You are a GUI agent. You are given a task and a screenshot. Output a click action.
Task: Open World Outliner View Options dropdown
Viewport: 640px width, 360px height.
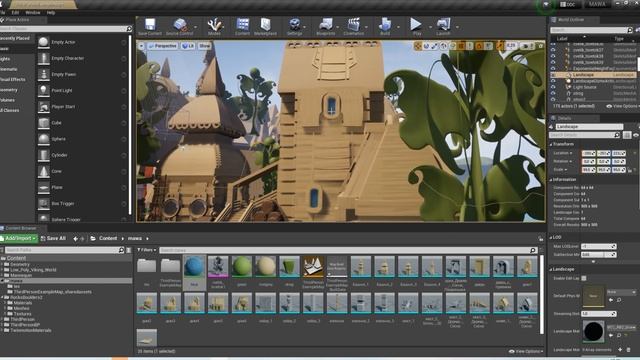[x=622, y=106]
